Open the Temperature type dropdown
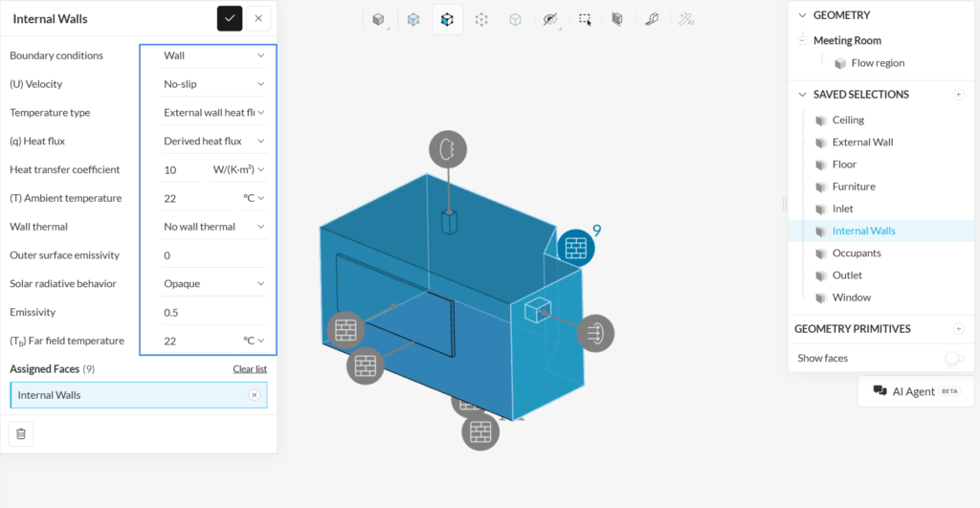The width and height of the screenshot is (980, 508). click(213, 113)
